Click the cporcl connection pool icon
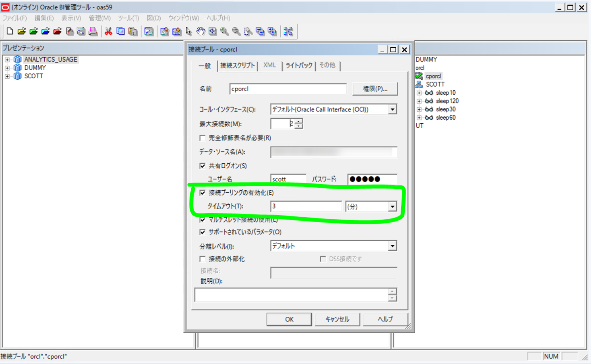 (419, 76)
